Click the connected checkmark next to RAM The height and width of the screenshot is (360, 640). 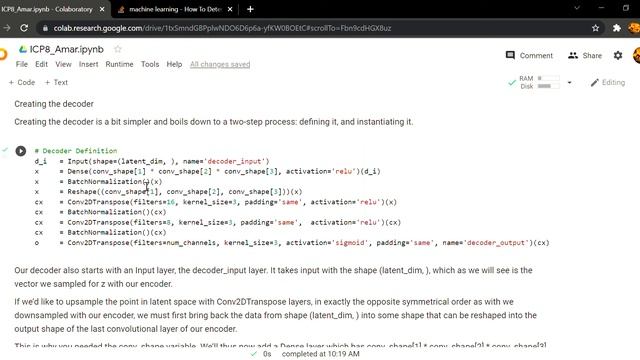click(x=512, y=82)
